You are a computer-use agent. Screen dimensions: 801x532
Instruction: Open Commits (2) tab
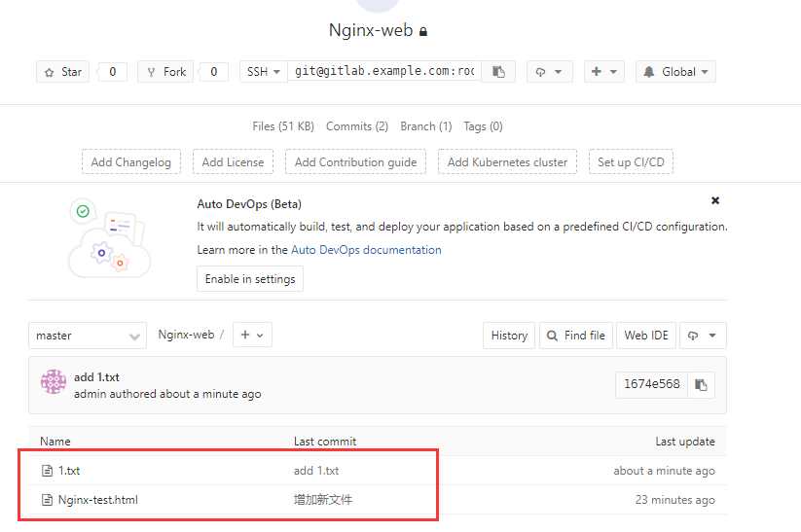(x=357, y=126)
